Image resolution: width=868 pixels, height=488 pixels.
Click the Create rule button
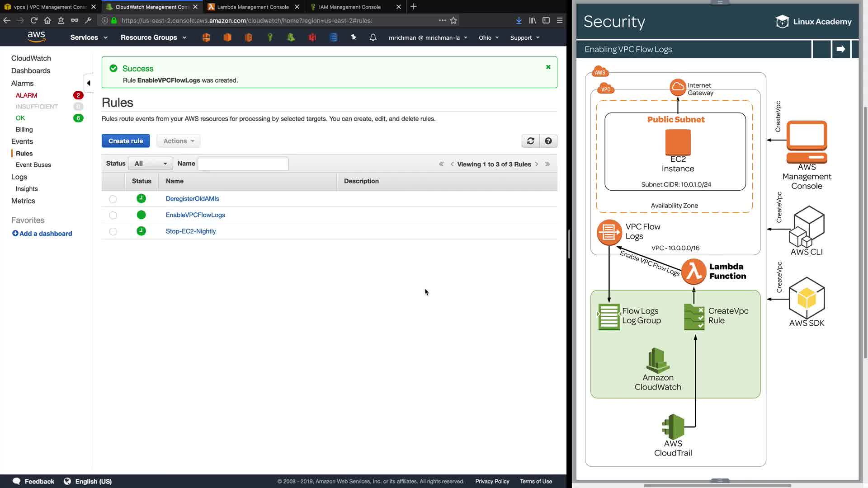point(126,141)
